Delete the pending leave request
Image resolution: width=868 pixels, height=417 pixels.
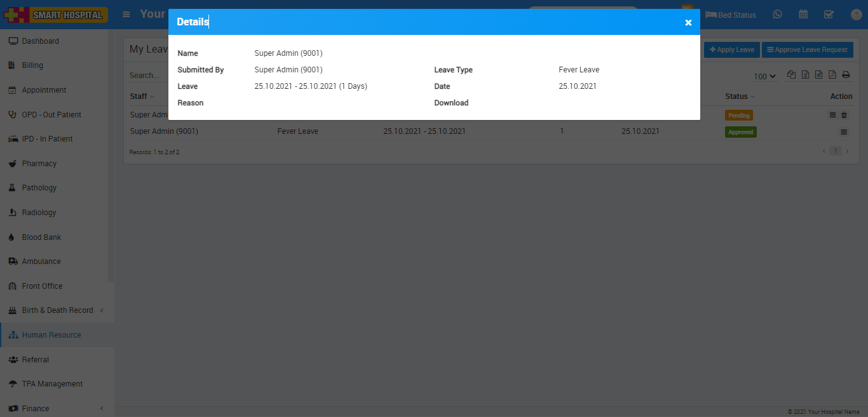pos(844,115)
